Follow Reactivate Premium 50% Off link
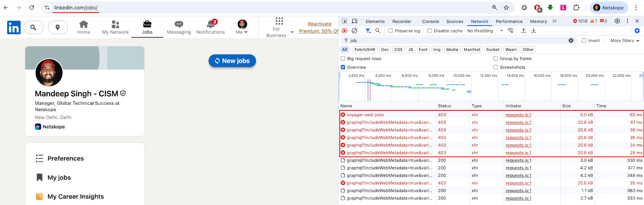Image resolution: width=644 pixels, height=205 pixels. point(319,27)
